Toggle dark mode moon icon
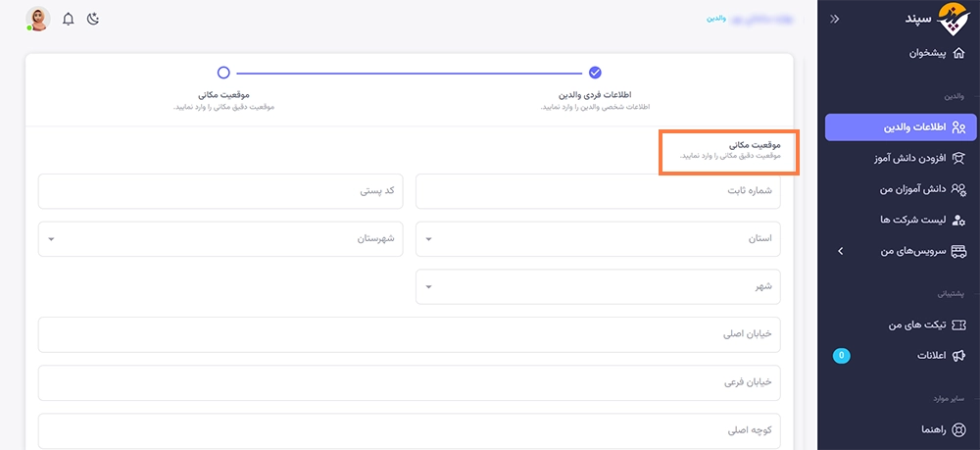This screenshot has width=980, height=450. 93,19
